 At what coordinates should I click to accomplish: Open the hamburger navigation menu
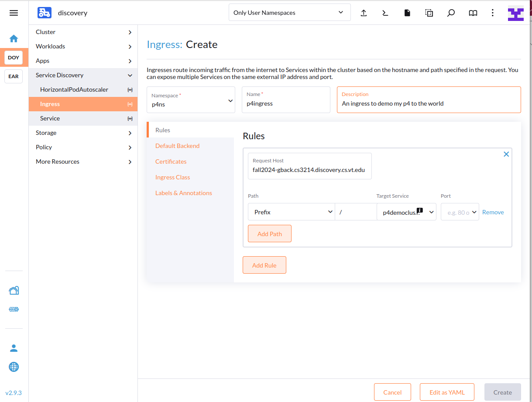coord(14,13)
